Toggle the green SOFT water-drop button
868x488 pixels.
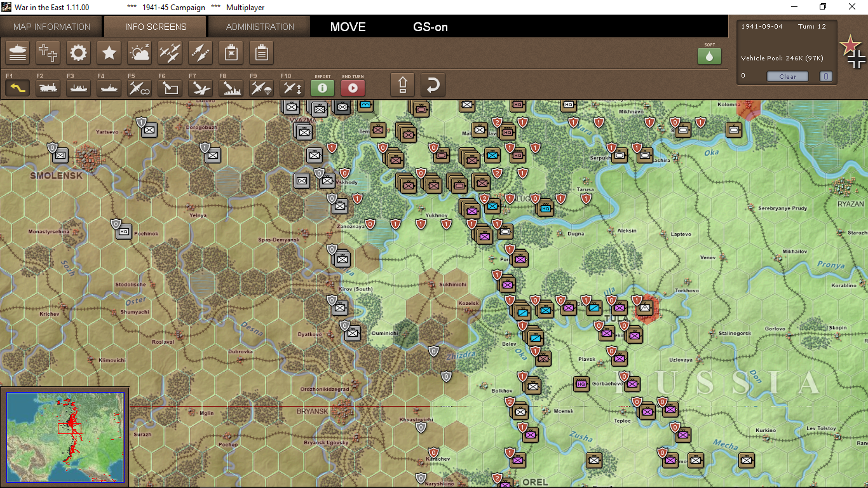coord(710,56)
